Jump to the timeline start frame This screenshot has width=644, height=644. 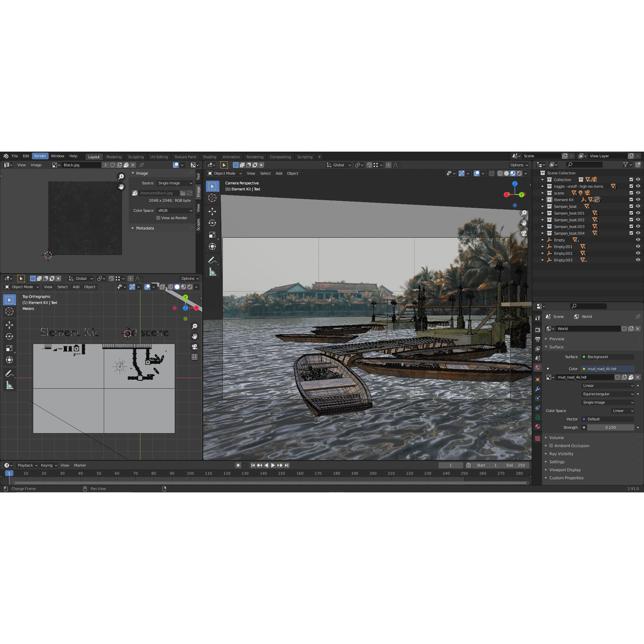click(253, 465)
